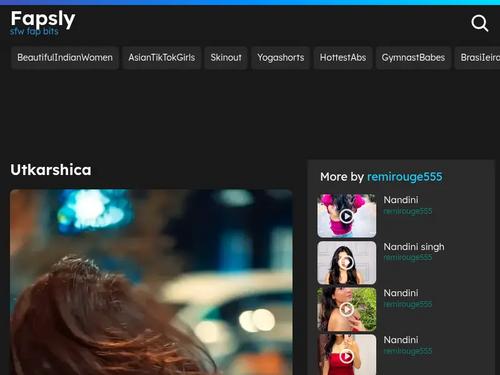500x375 pixels.
Task: Click the Utkarshica page title
Action: 51,170
